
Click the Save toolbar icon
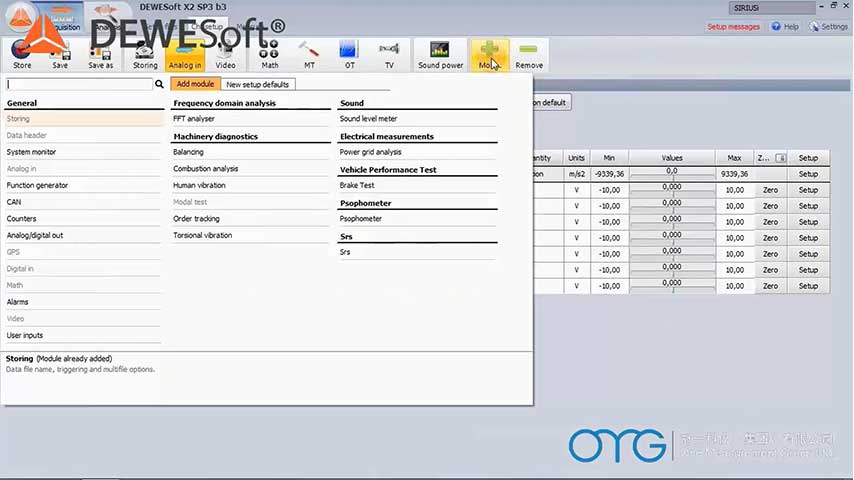(x=60, y=54)
